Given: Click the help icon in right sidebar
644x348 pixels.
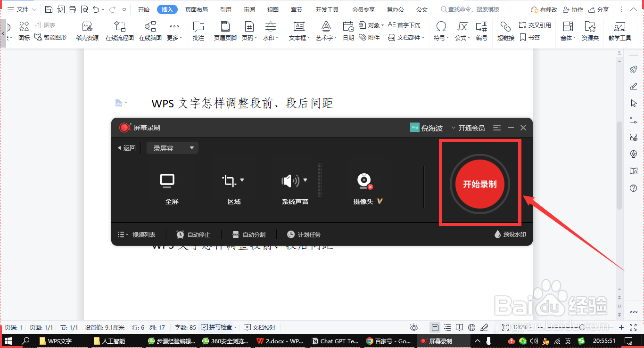Looking at the screenshot, I should pos(634,188).
